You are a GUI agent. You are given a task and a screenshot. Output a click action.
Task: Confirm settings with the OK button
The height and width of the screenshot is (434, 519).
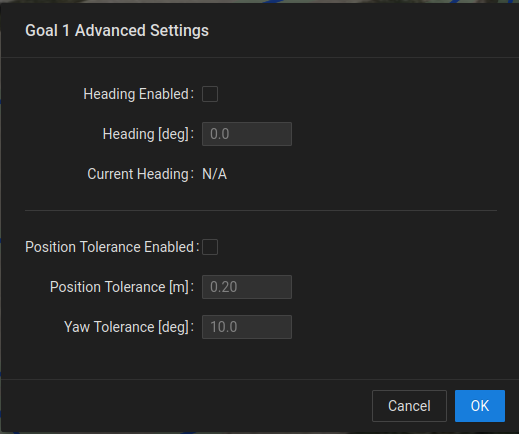(x=480, y=406)
